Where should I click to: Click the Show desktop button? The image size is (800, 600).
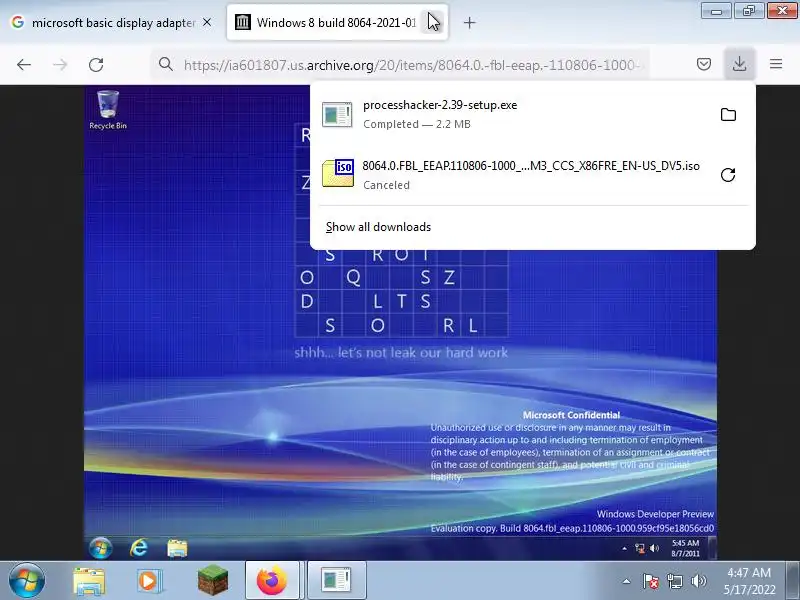(x=793, y=580)
